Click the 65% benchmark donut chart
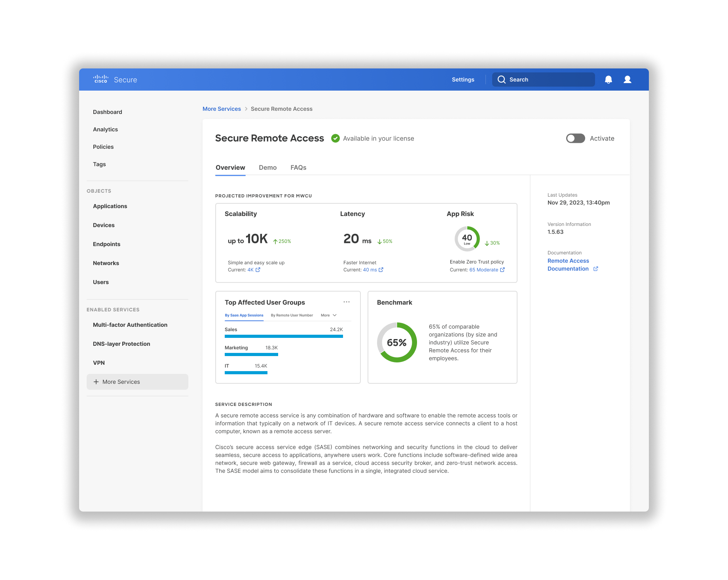728x580 pixels. [x=397, y=342]
